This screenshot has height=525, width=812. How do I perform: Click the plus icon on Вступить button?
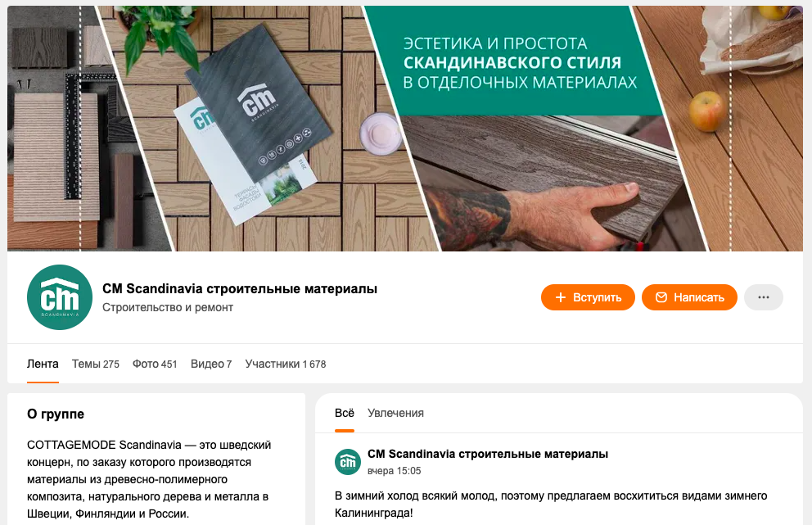pos(561,297)
